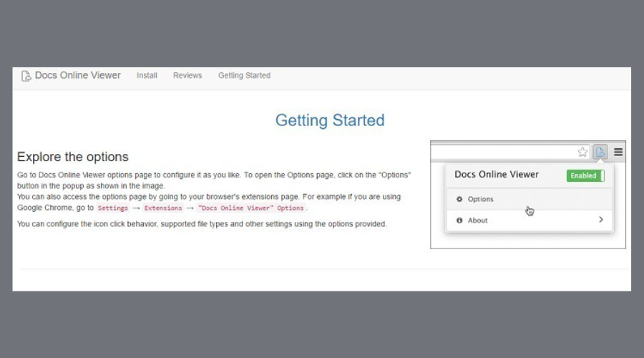Click the bookmark star icon in popup image
This screenshot has height=358, width=644.
(x=582, y=152)
